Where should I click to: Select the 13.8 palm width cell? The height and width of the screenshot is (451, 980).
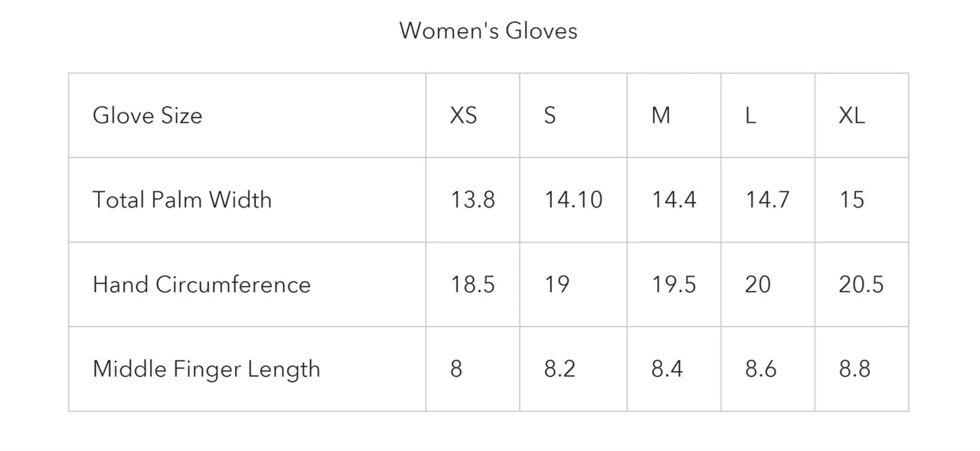pyautogui.click(x=472, y=200)
